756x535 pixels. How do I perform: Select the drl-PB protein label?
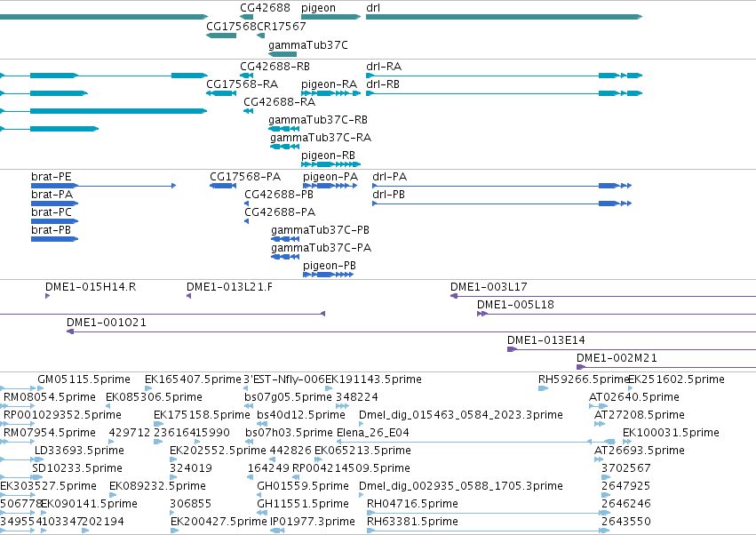(x=388, y=195)
